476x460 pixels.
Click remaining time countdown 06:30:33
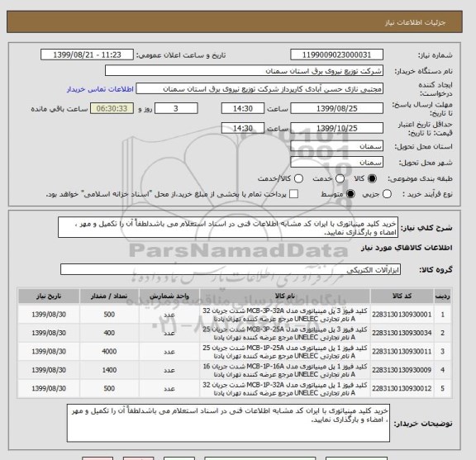tap(112, 108)
